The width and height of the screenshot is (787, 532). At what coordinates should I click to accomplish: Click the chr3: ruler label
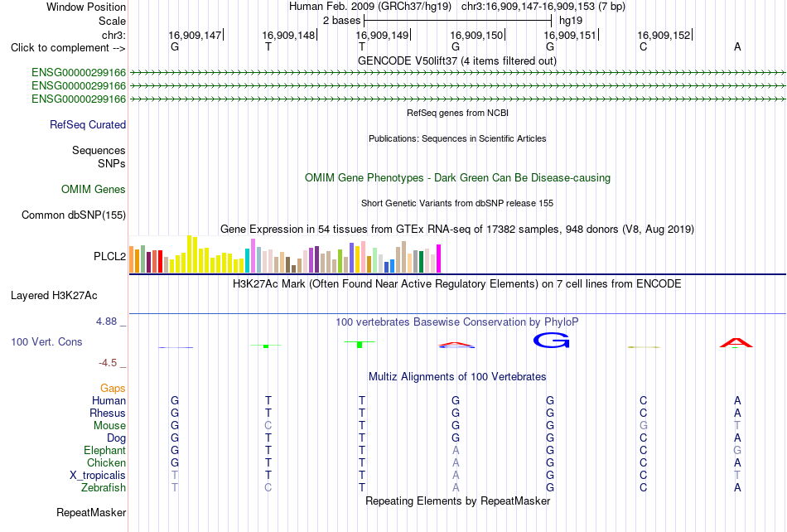click(114, 35)
